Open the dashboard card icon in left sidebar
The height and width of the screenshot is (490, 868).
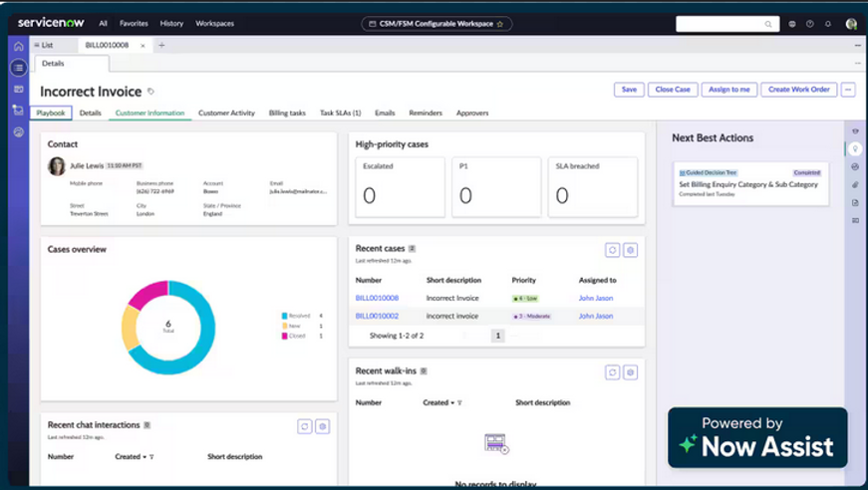tap(18, 89)
